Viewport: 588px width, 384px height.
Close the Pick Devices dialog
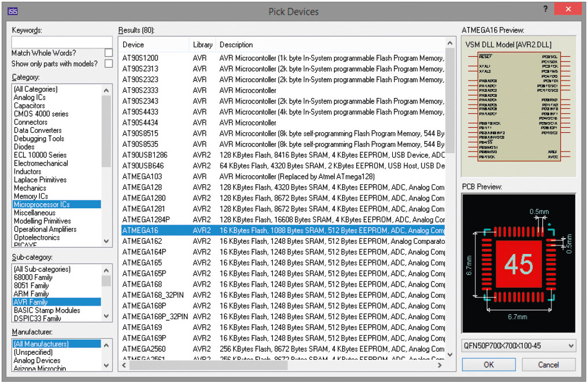coord(568,10)
